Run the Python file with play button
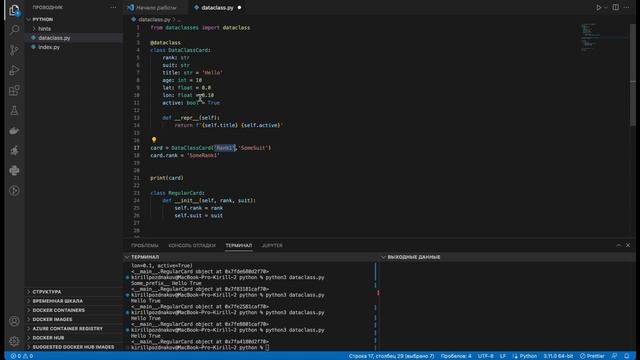The width and height of the screenshot is (640, 360). pos(598,7)
